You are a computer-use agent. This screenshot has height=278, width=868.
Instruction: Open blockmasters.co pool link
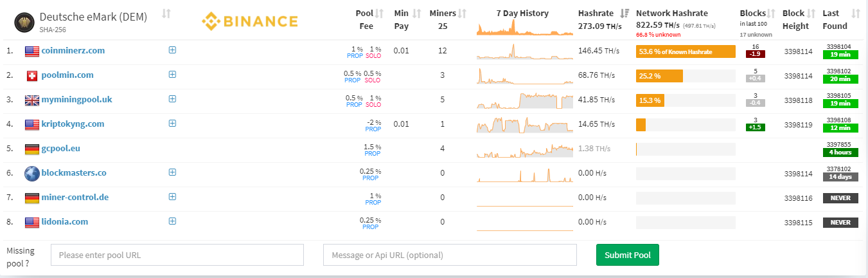[74, 172]
